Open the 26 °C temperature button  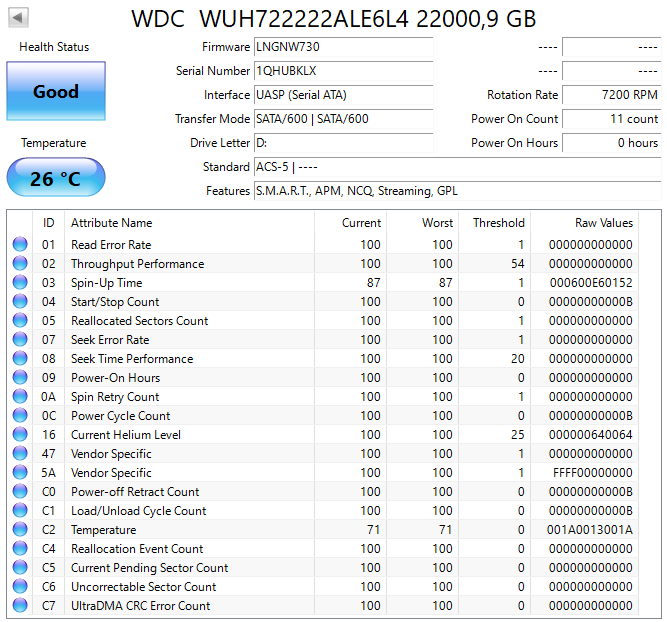(56, 177)
